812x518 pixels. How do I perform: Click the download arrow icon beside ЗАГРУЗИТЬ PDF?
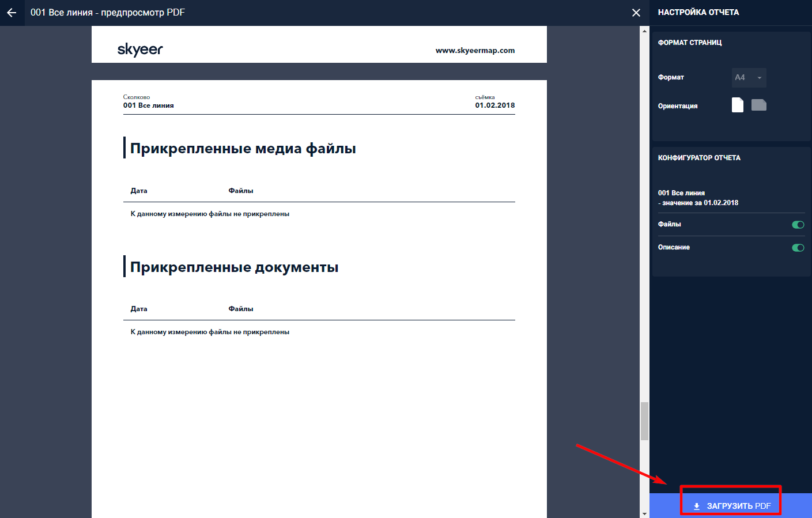696,506
